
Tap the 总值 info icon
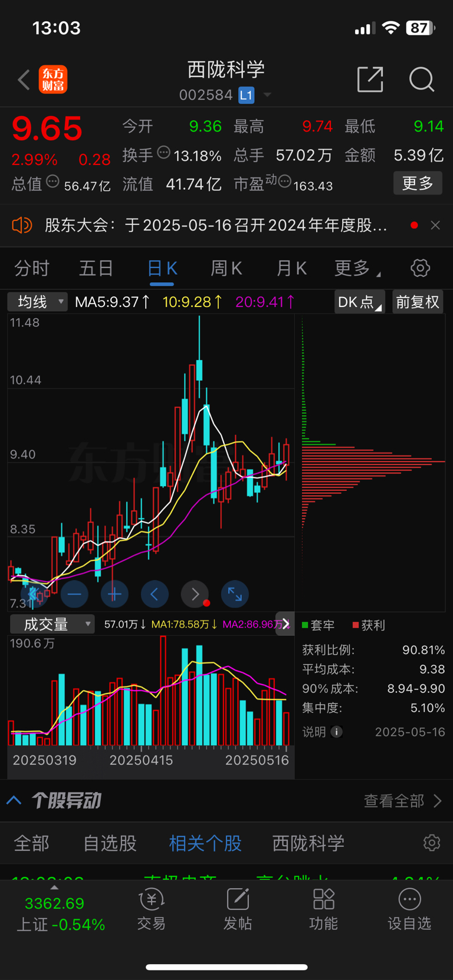click(x=52, y=182)
